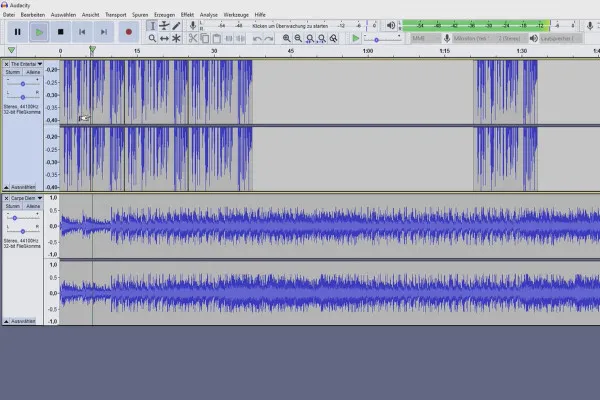Close the Carpe Diem track with its X

coord(7,198)
